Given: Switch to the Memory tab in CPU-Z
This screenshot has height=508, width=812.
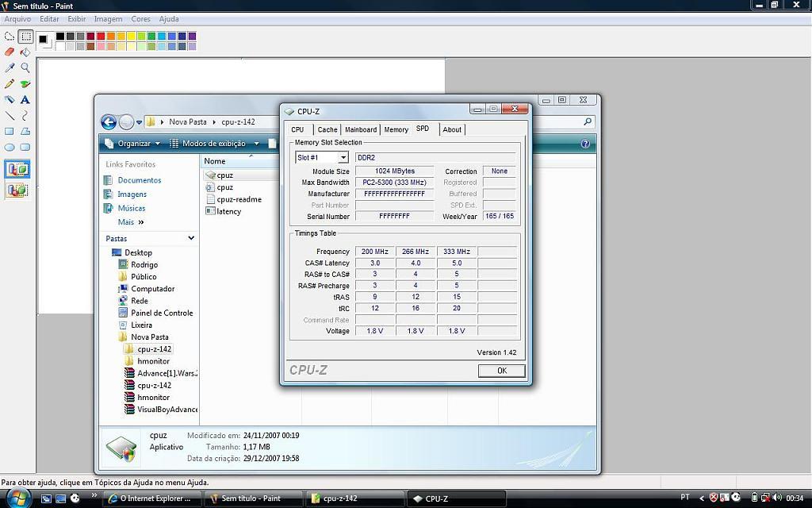Looking at the screenshot, I should pos(396,129).
